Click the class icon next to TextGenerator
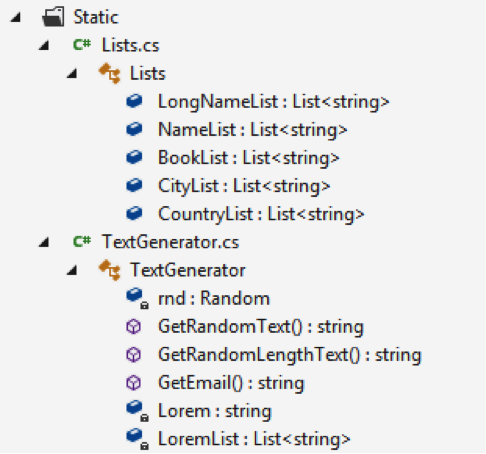486x454 pixels. point(110,270)
